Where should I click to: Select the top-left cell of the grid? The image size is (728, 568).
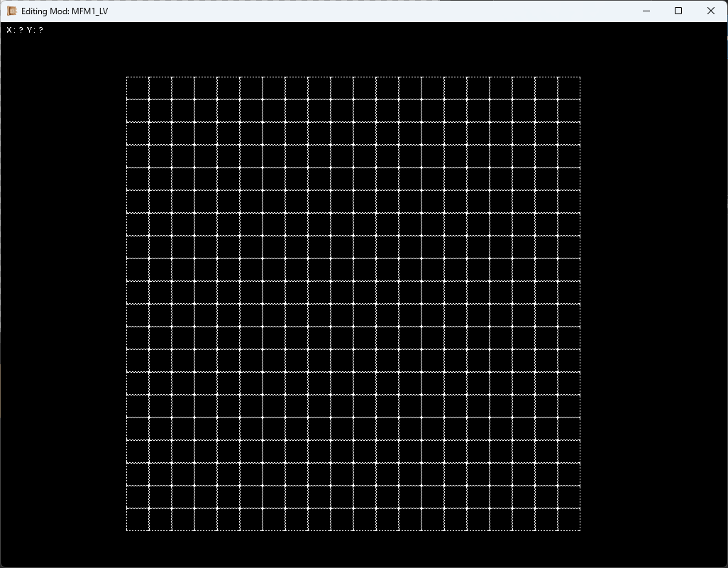tap(138, 88)
